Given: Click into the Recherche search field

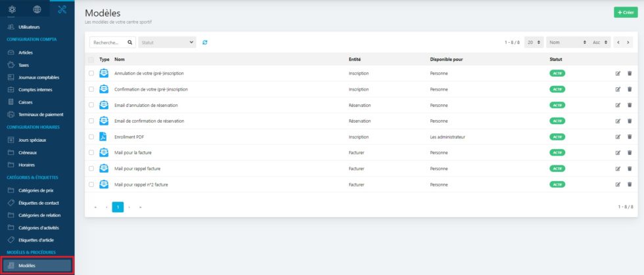Looking at the screenshot, I should point(108,42).
